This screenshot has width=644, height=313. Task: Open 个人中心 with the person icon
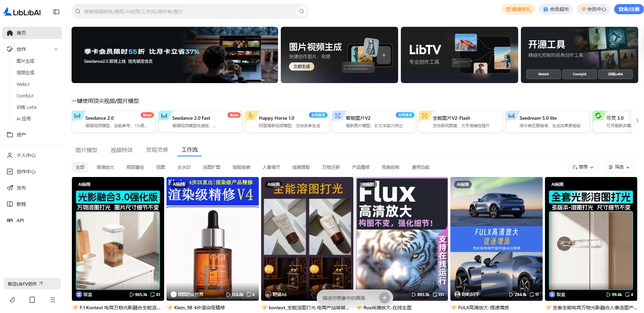coord(10,155)
